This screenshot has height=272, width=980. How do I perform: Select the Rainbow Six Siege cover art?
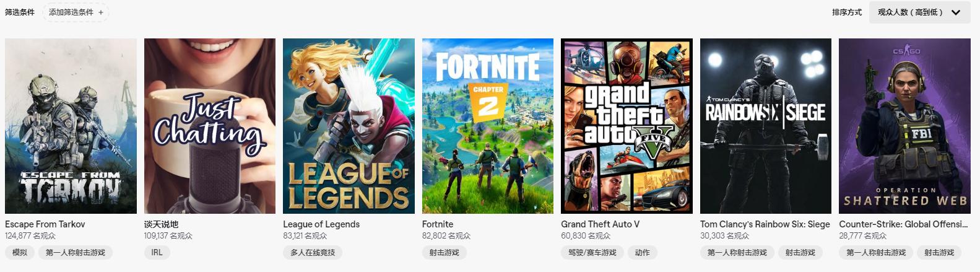(x=766, y=126)
